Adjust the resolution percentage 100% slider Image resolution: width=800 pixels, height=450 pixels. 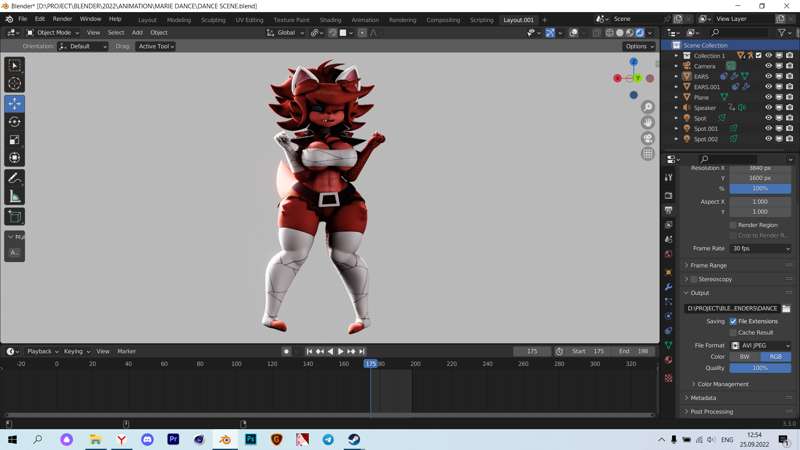point(760,188)
